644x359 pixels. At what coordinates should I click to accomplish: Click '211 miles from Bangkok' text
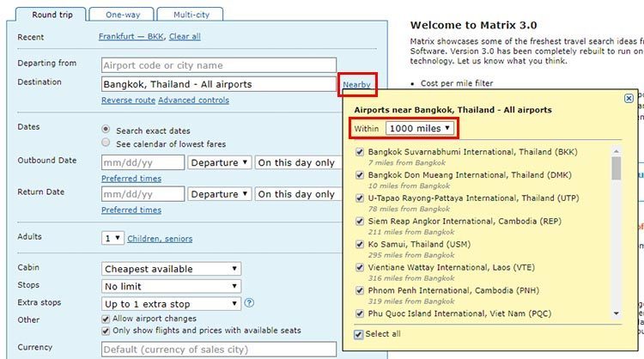point(411,232)
